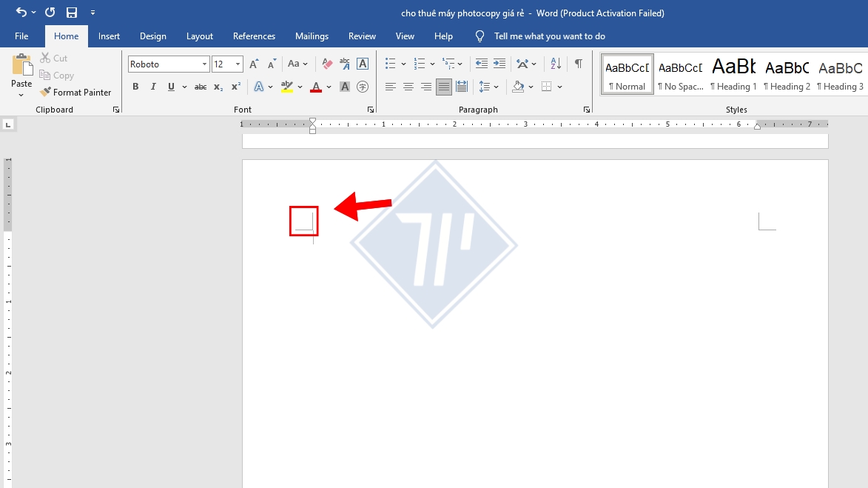Open the Font dialog box launcher
The image size is (868, 488).
point(371,110)
